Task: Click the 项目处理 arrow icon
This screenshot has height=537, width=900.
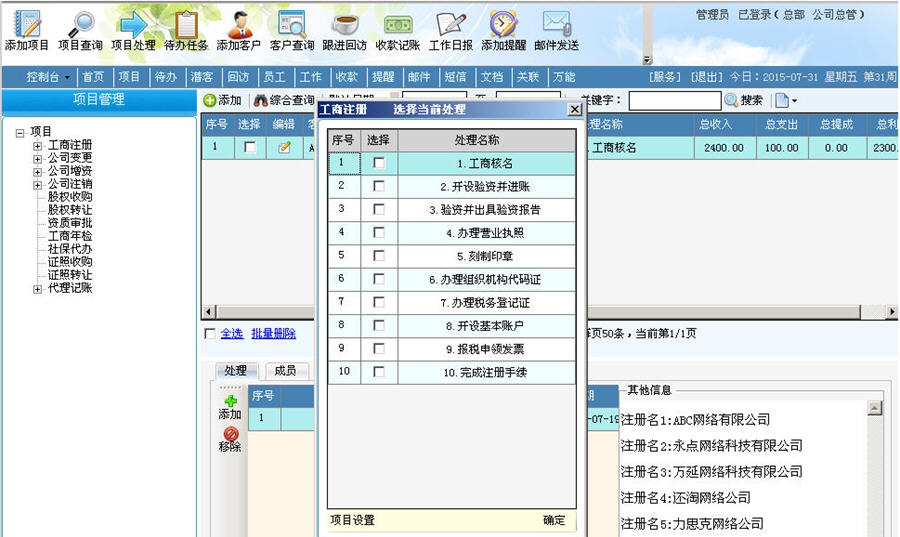Action: [133, 31]
